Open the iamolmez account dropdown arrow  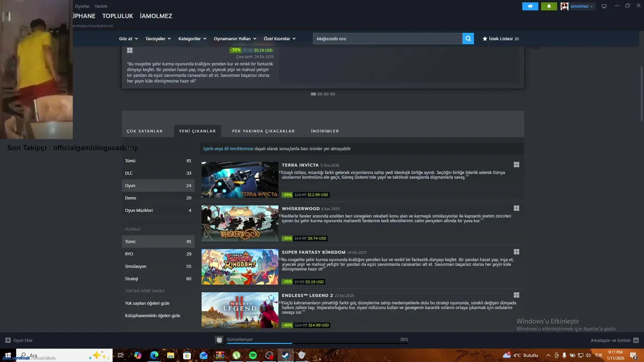[591, 7]
